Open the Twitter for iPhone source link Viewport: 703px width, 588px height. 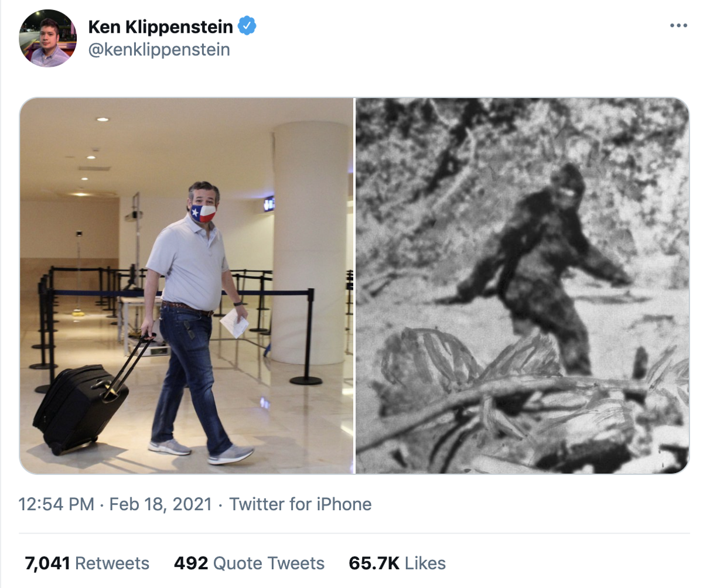click(300, 504)
